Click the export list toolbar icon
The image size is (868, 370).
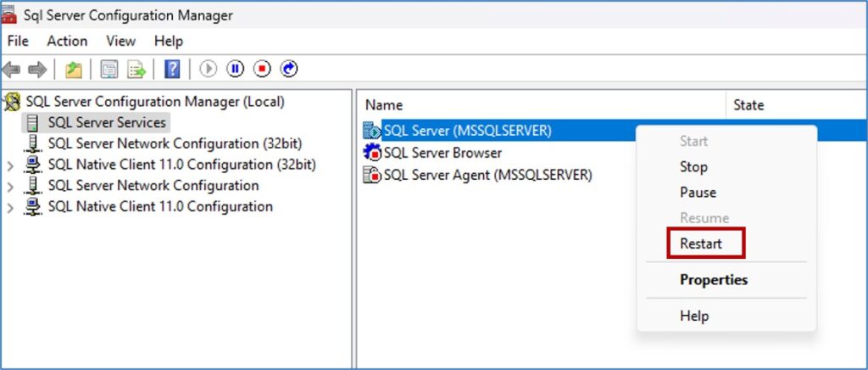tap(136, 70)
